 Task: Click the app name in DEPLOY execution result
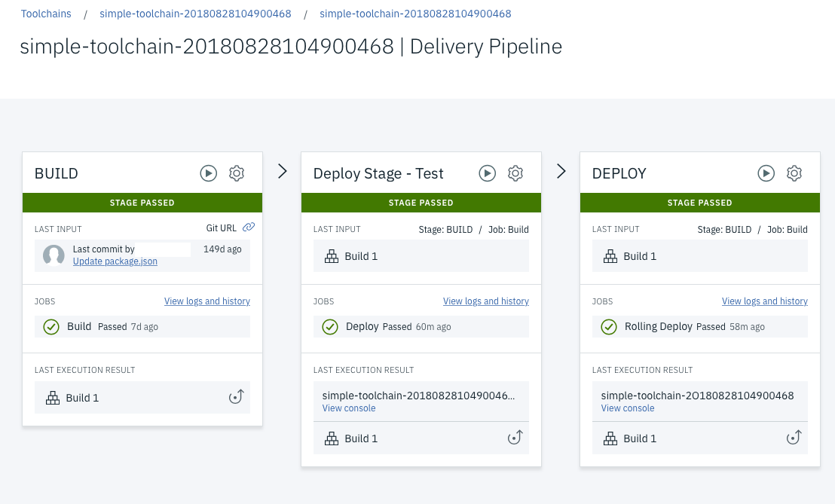point(697,396)
